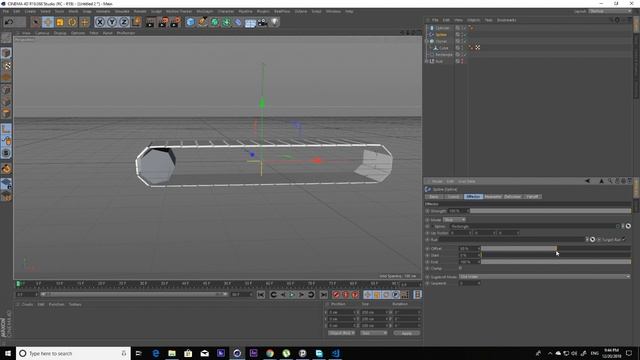Click Render to Picture Viewer icon

pyautogui.click(x=163, y=22)
